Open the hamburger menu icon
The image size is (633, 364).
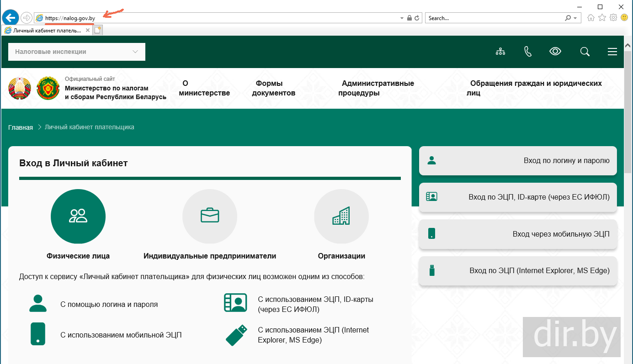(612, 52)
